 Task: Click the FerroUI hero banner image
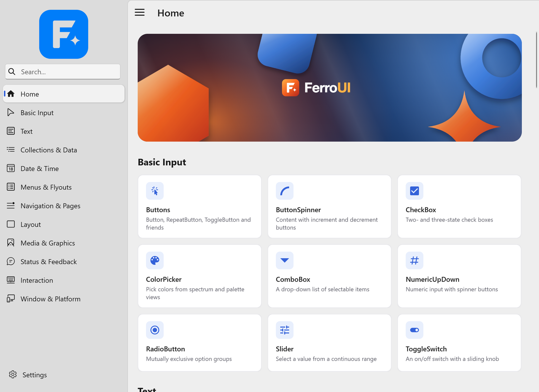point(329,88)
